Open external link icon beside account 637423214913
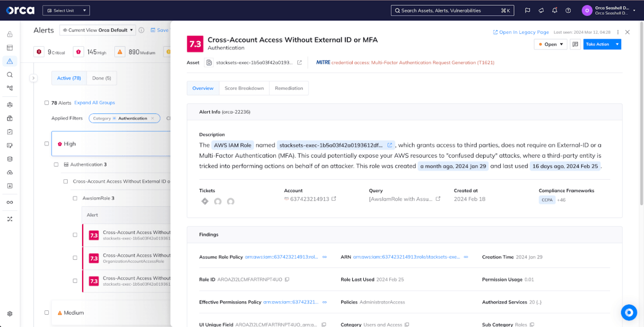The height and width of the screenshot is (327, 644). pos(334,199)
